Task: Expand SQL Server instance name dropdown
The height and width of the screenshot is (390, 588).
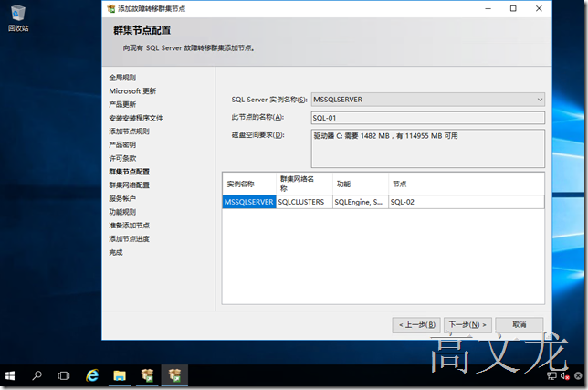Action: click(x=540, y=100)
